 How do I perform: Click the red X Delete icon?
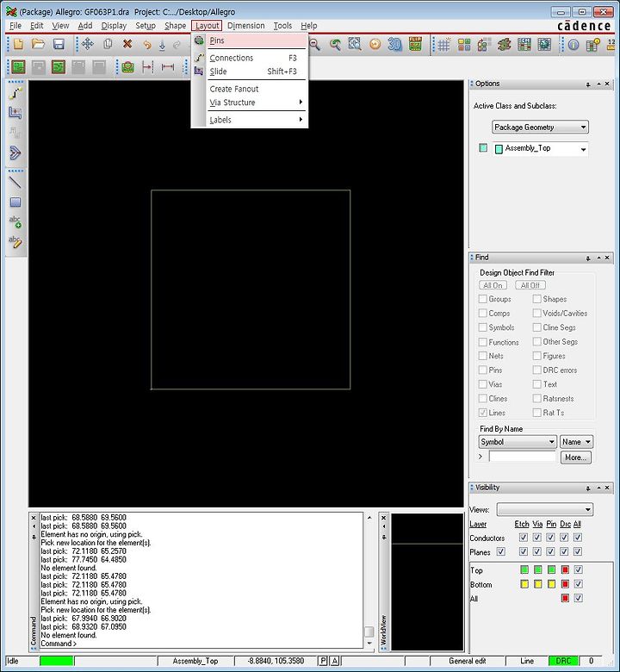pos(127,44)
